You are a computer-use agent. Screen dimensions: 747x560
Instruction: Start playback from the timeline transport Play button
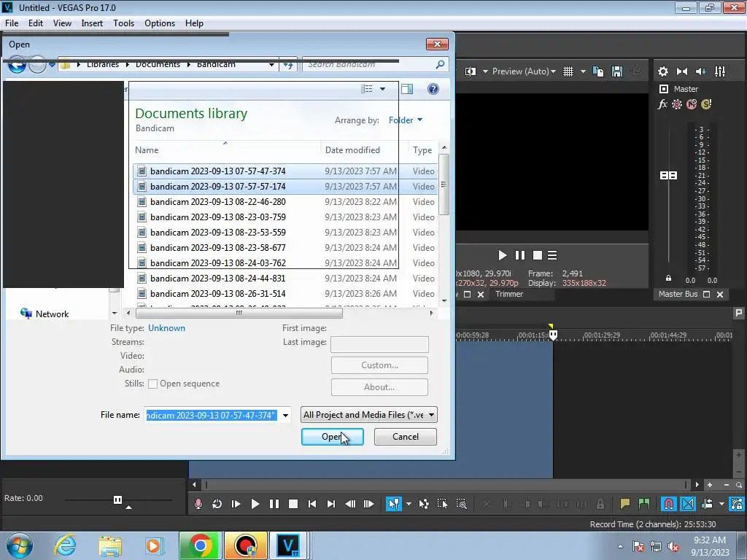click(x=255, y=504)
